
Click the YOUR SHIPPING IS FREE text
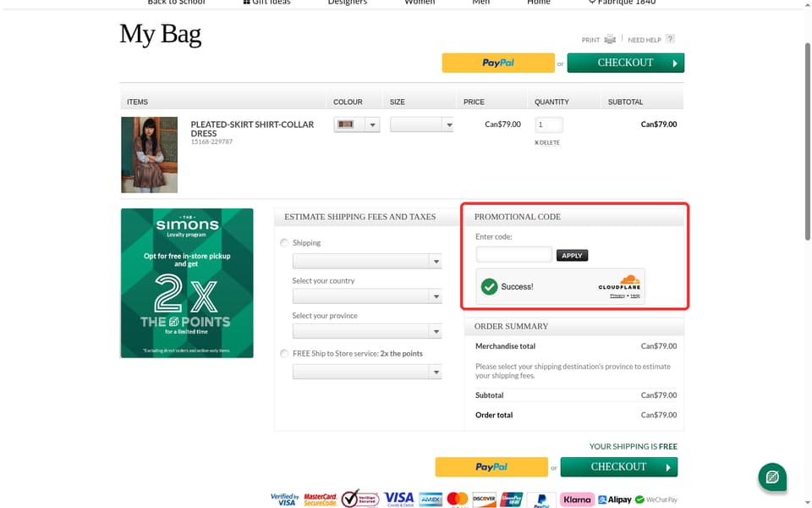(x=633, y=446)
